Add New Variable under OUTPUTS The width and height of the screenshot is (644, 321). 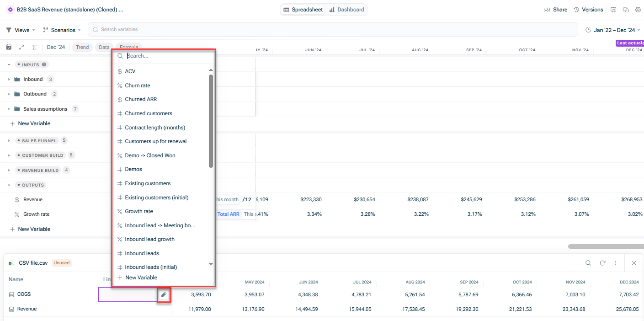tap(30, 229)
